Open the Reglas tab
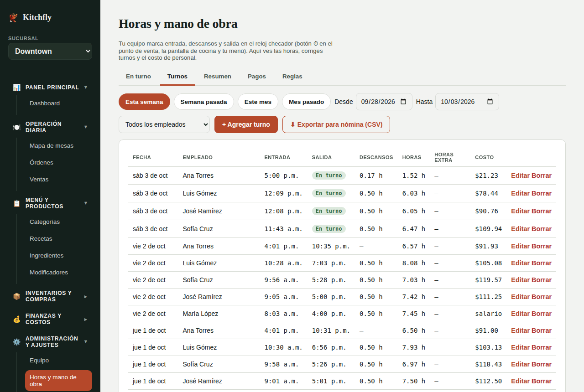The height and width of the screenshot is (392, 584). point(292,77)
